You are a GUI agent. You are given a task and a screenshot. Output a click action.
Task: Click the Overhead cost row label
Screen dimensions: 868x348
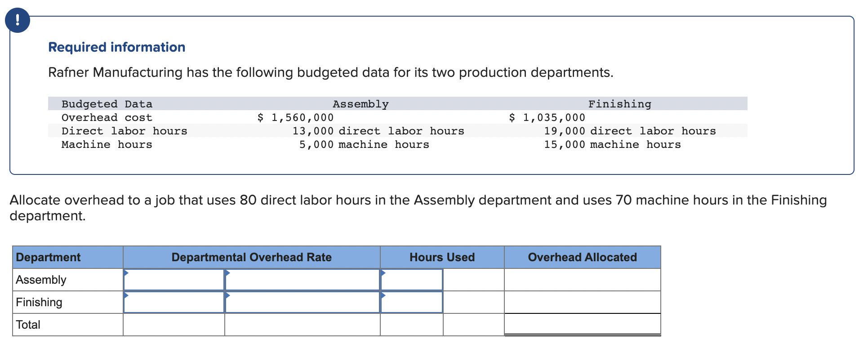tap(107, 117)
